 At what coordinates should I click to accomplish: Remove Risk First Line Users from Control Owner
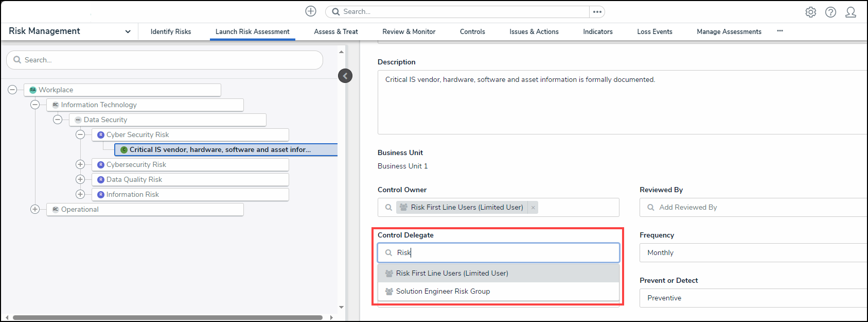[x=533, y=208]
